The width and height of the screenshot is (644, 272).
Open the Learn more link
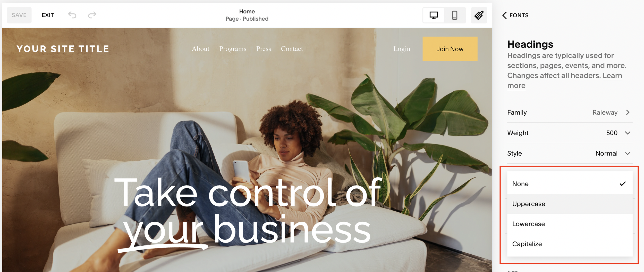tap(565, 81)
